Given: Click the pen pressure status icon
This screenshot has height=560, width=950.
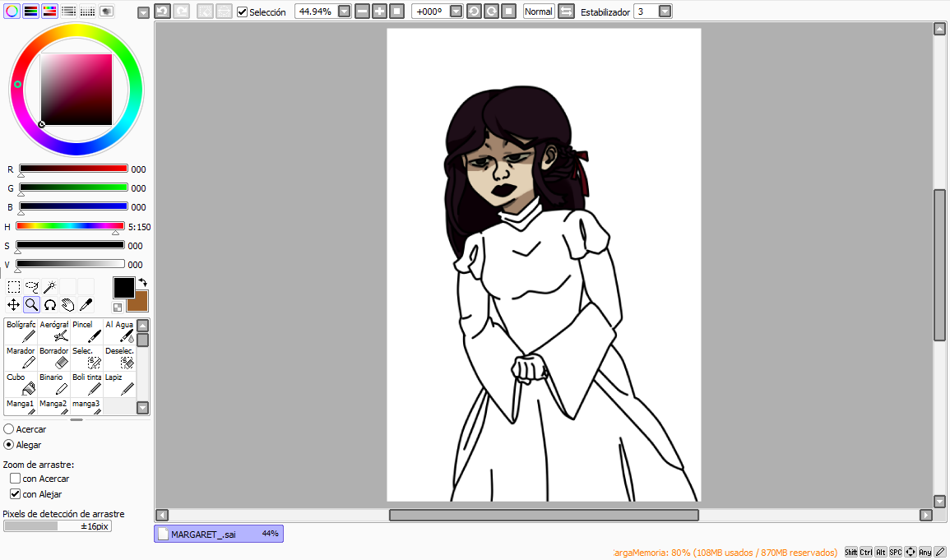Looking at the screenshot, I should 939,552.
